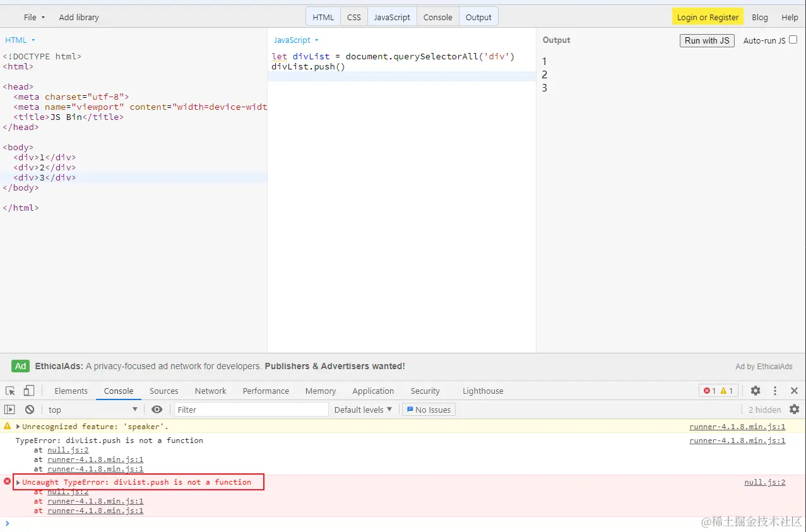Close the DevTools panel
Image resolution: width=806 pixels, height=532 pixels.
pyautogui.click(x=794, y=391)
